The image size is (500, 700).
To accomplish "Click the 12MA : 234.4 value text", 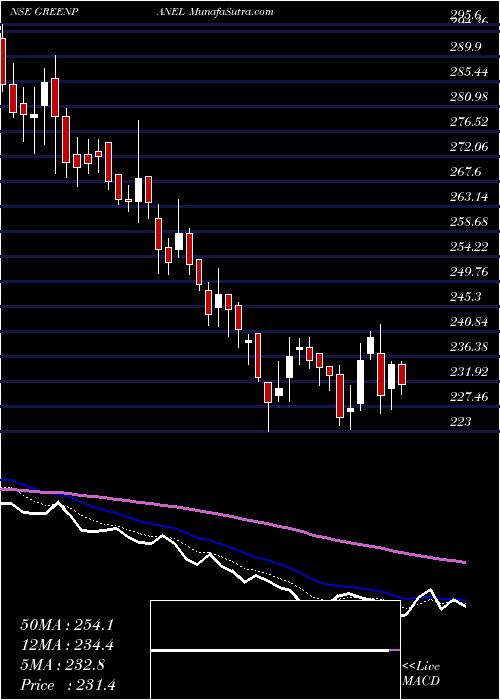I will click(x=66, y=645).
